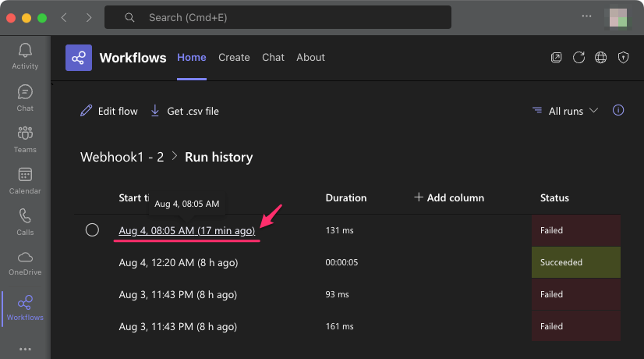Open the profile avatar picture
The height and width of the screenshot is (359, 644).
pos(617,18)
